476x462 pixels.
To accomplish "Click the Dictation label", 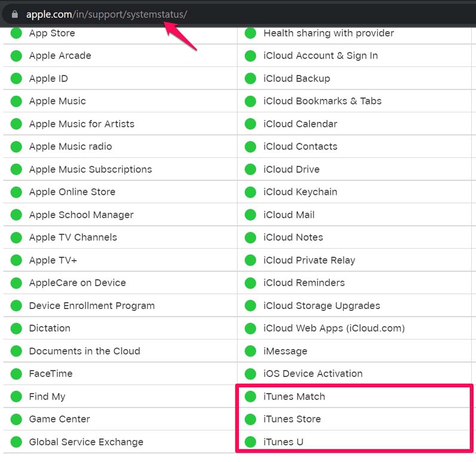I will [50, 328].
